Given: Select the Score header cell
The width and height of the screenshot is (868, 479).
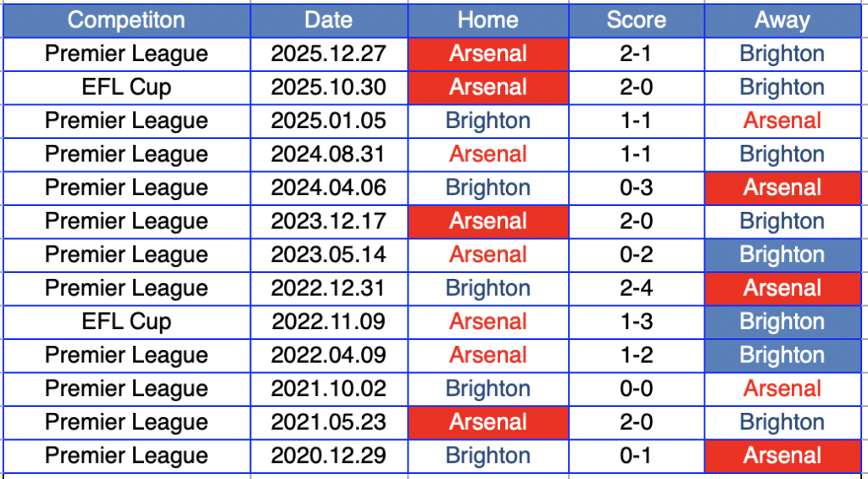Looking at the screenshot, I should point(636,20).
